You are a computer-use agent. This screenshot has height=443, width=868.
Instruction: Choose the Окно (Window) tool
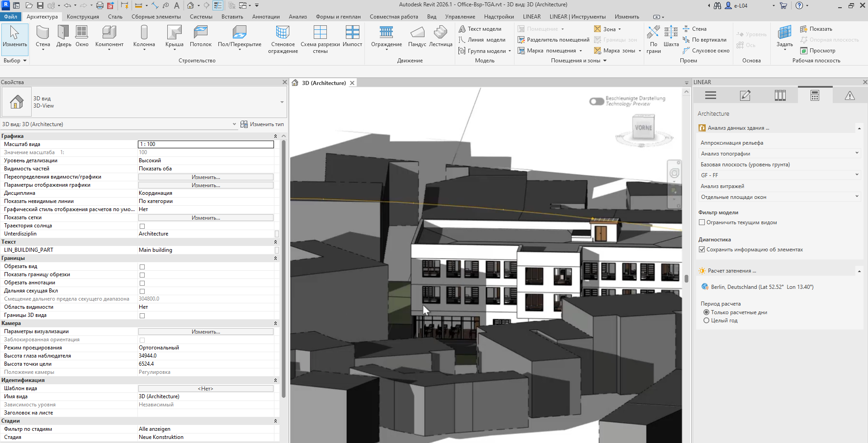[82, 33]
